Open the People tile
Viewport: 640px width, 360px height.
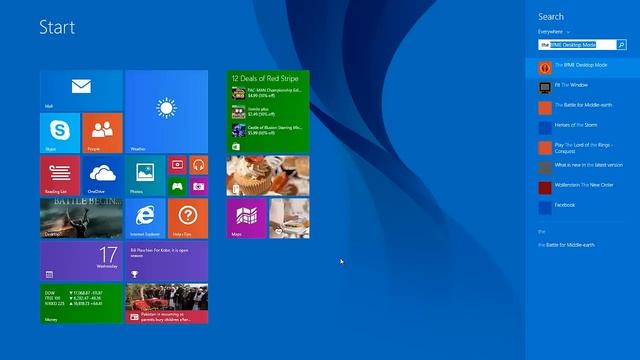[x=102, y=133]
